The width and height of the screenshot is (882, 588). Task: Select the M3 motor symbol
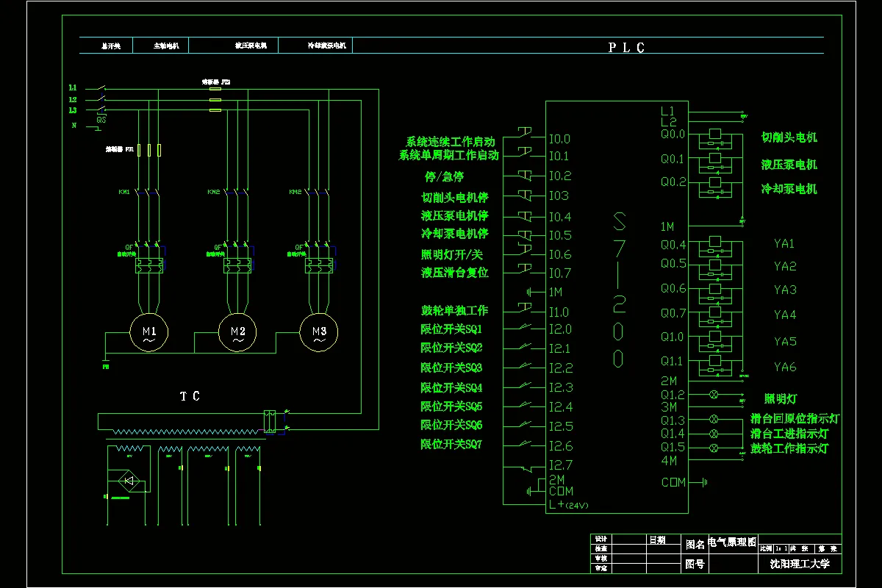[319, 333]
